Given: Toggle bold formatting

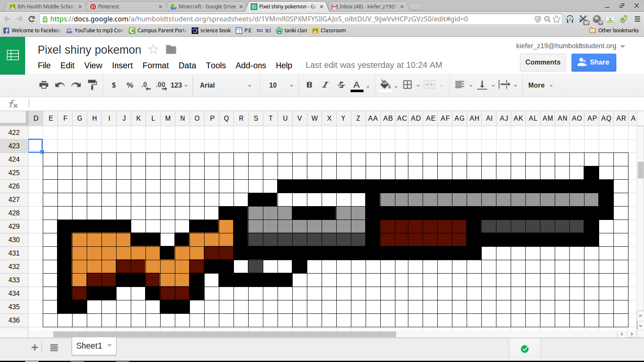Looking at the screenshot, I should click(309, 85).
